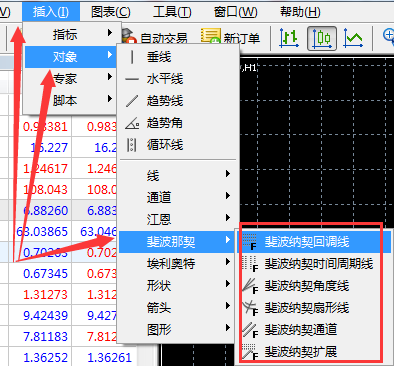
Task: Expand the 江恩 submenu
Action: click(x=178, y=219)
